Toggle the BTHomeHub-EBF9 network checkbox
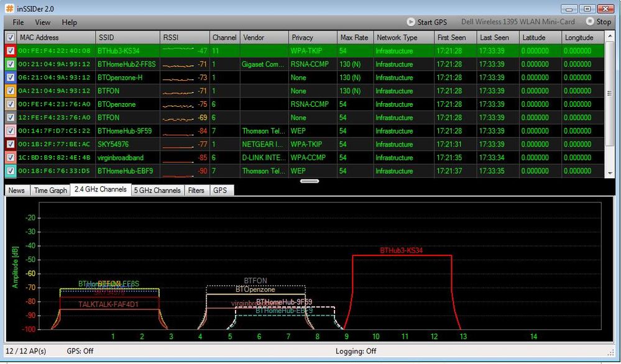Image resolution: width=621 pixels, height=364 pixels. 11,171
